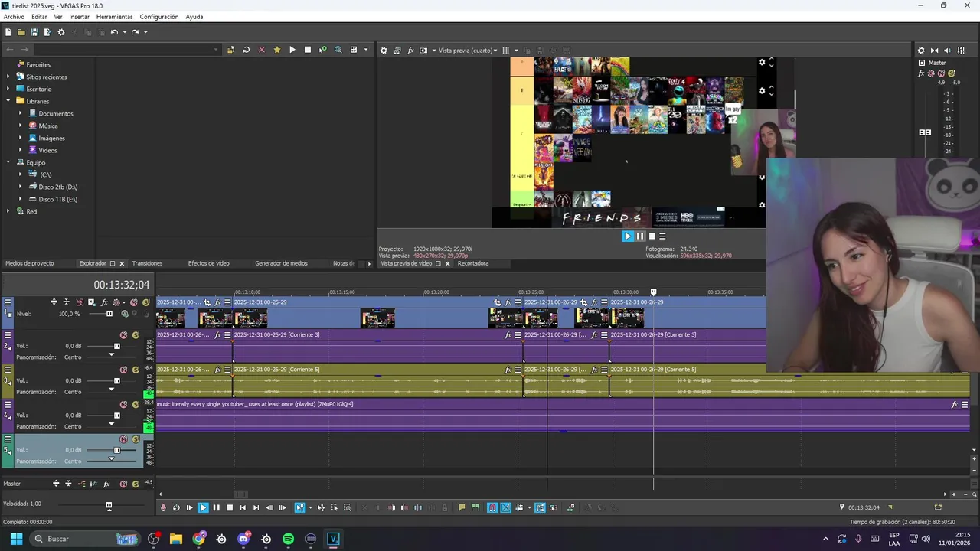Redo the last undone action

pyautogui.click(x=135, y=32)
